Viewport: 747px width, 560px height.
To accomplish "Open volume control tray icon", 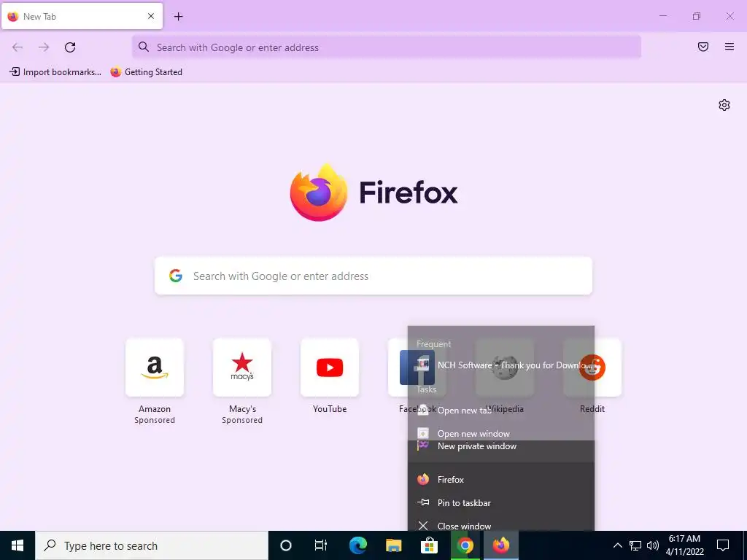I will [653, 545].
